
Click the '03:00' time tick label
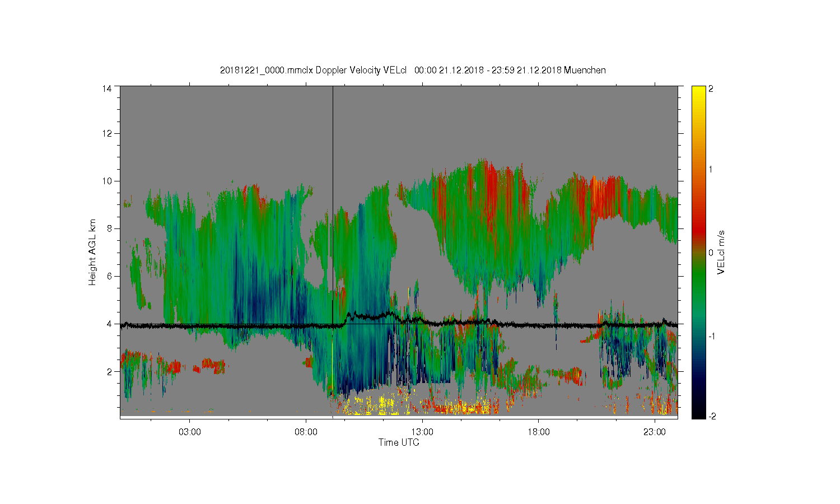(189, 432)
